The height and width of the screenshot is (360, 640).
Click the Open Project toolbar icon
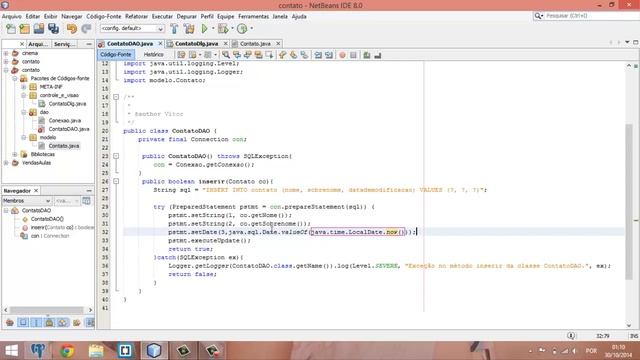[x=39, y=29]
